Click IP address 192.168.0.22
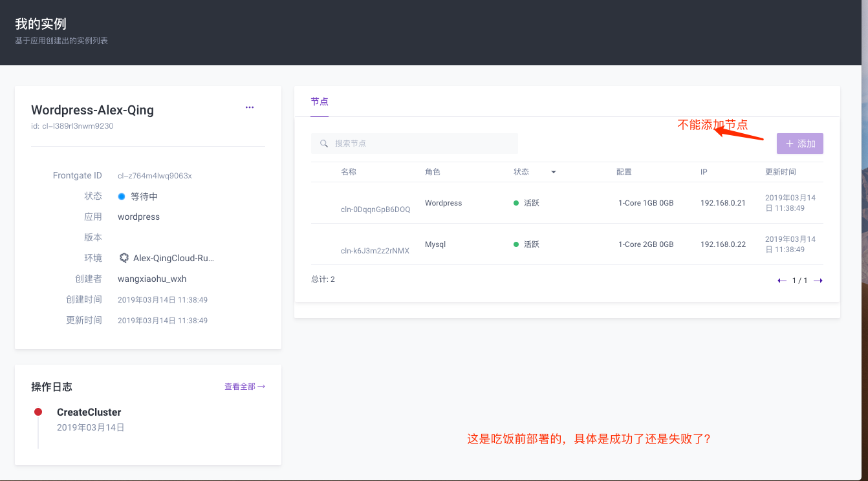The width and height of the screenshot is (868, 481). [x=723, y=244]
